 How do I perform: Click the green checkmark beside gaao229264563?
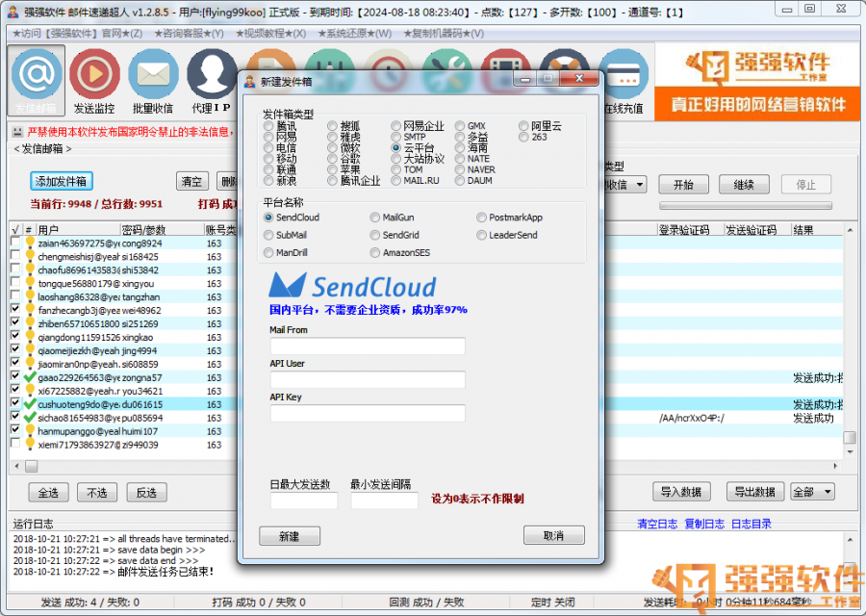(x=30, y=377)
